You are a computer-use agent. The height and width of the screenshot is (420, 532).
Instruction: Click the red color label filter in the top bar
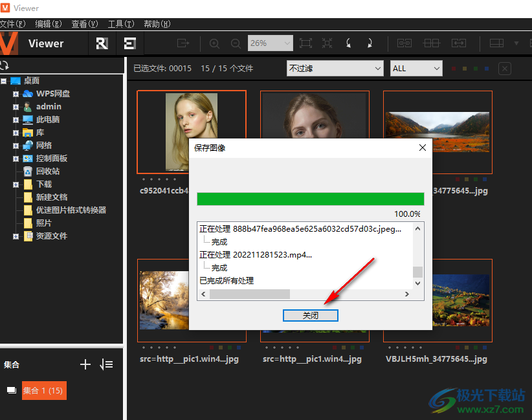454,69
